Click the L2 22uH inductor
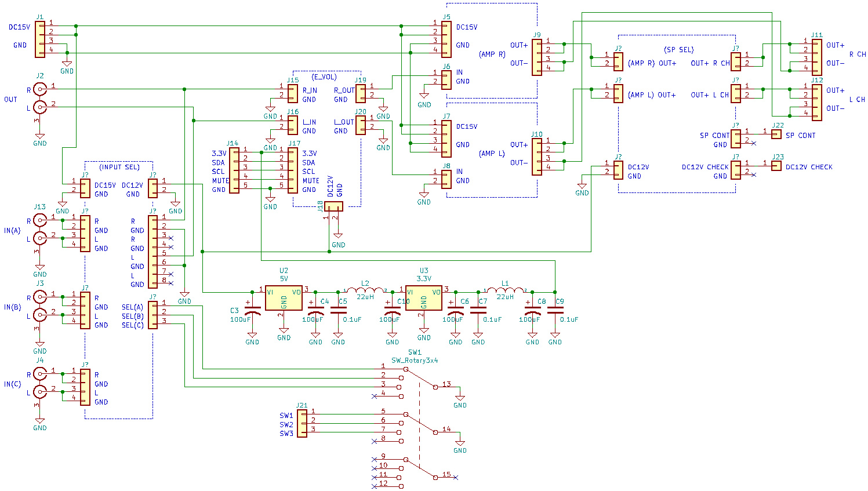 (365, 290)
